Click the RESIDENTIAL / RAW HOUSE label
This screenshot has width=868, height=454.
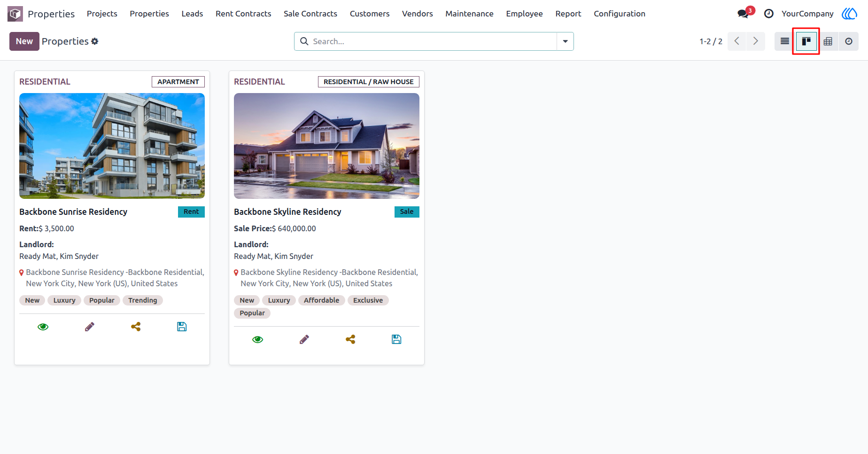(369, 82)
